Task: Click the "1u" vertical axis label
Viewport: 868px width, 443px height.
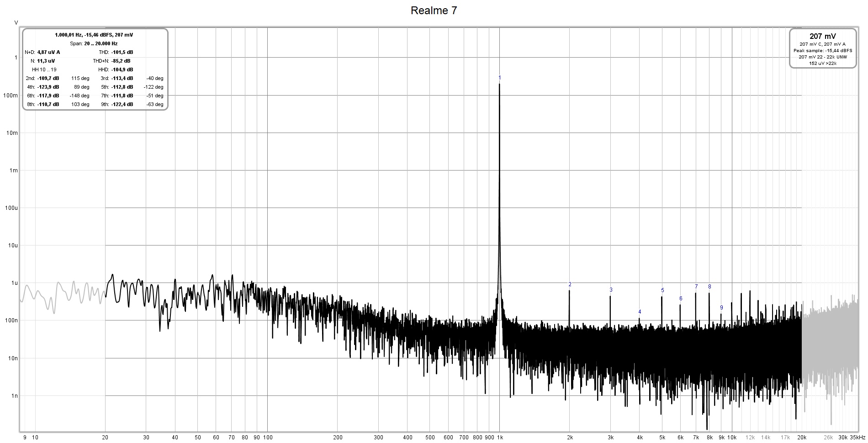Action: pyautogui.click(x=14, y=283)
